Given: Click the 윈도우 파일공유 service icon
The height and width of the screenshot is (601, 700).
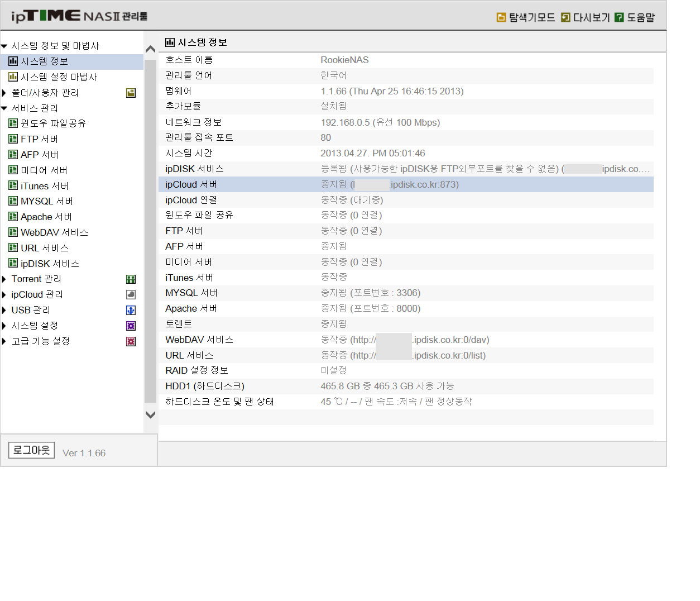Looking at the screenshot, I should pos(13,123).
